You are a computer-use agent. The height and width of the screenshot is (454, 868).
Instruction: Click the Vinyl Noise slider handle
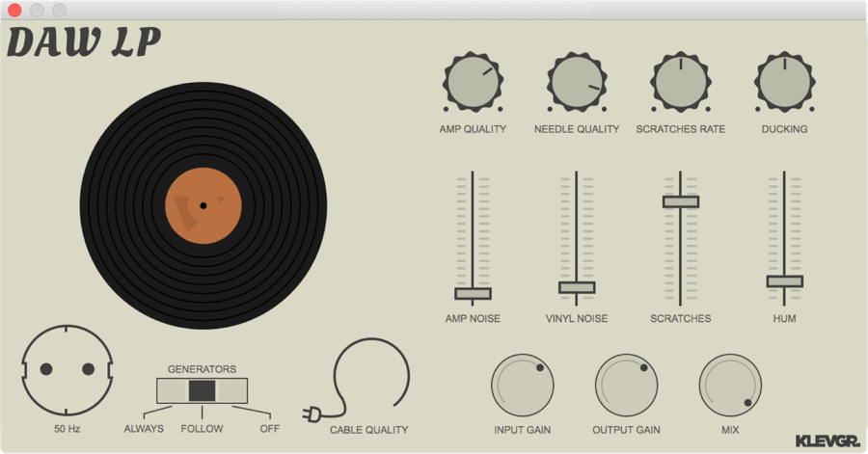point(577,287)
